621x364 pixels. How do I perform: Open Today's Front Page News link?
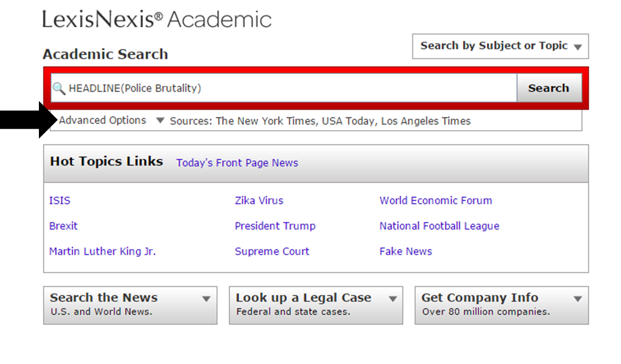pos(237,163)
